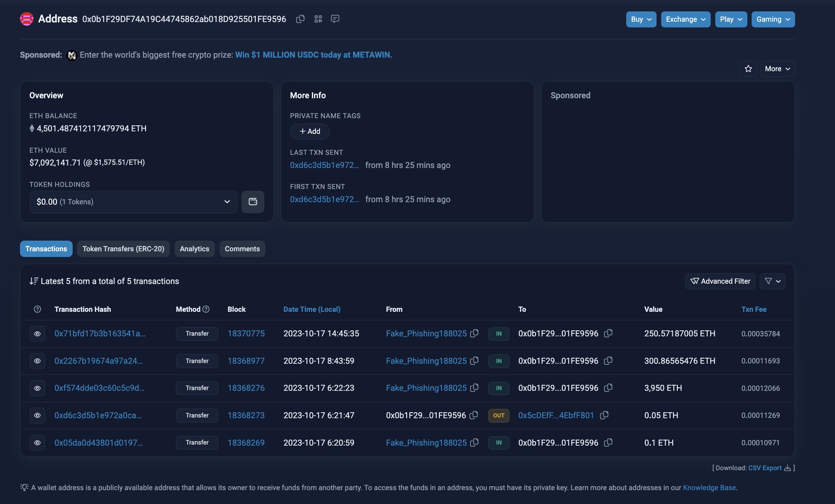Click the Advanced Filter button
The height and width of the screenshot is (504, 835).
pos(720,281)
